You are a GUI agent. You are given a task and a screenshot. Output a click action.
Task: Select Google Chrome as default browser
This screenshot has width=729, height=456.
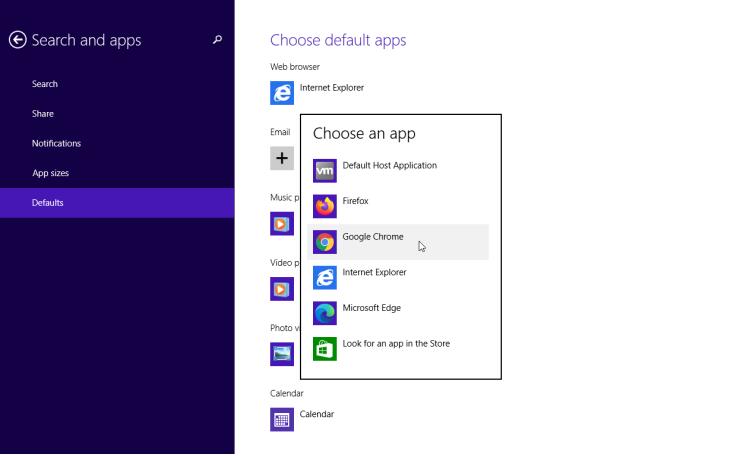tap(398, 242)
